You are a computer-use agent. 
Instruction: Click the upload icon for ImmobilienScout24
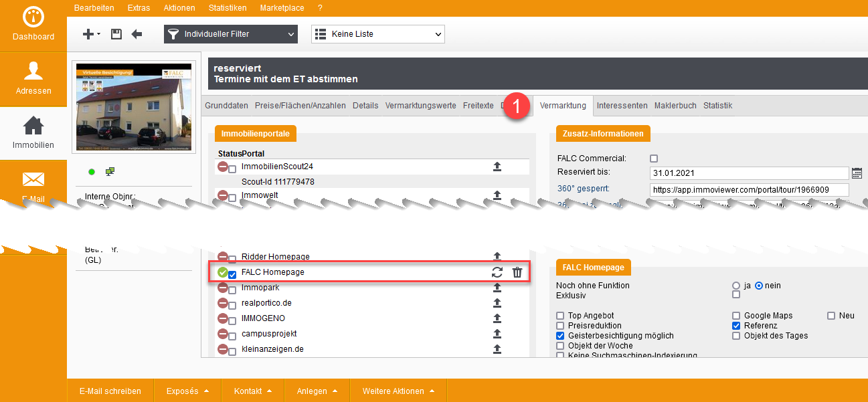(497, 167)
